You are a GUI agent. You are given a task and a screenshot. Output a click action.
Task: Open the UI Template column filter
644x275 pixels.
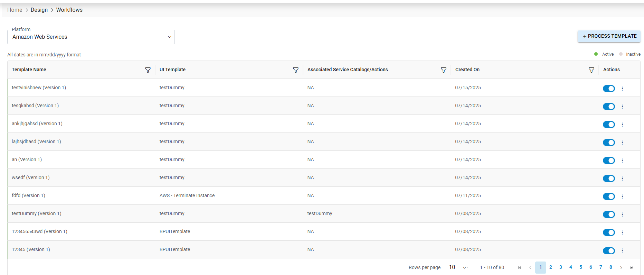(296, 70)
